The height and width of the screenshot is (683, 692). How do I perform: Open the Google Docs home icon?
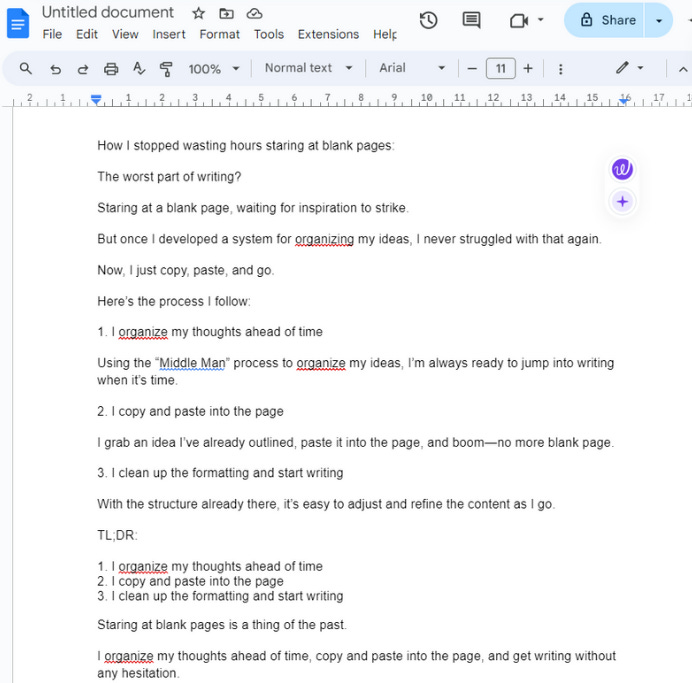pos(18,23)
